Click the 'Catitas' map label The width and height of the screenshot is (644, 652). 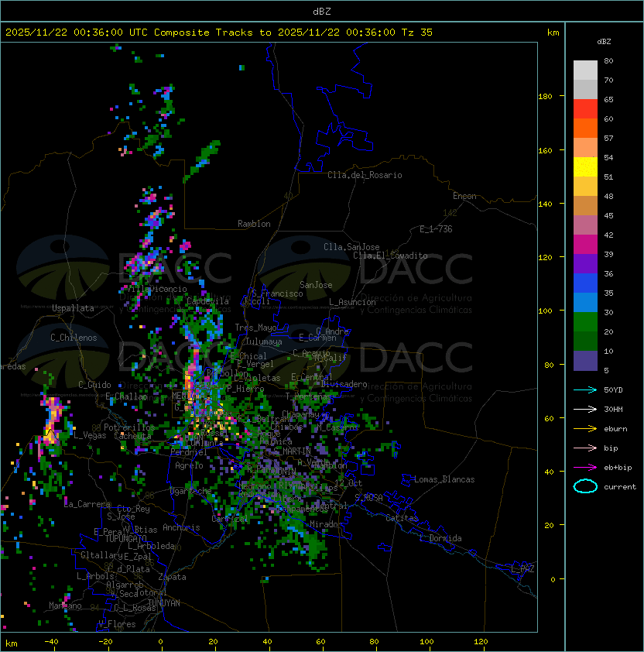[x=402, y=518]
